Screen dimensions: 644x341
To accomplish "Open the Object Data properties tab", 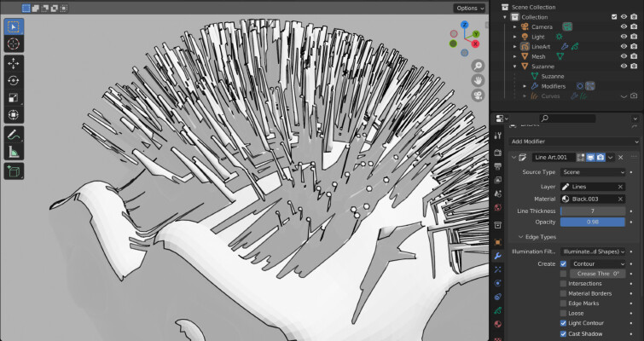I will pyautogui.click(x=497, y=310).
